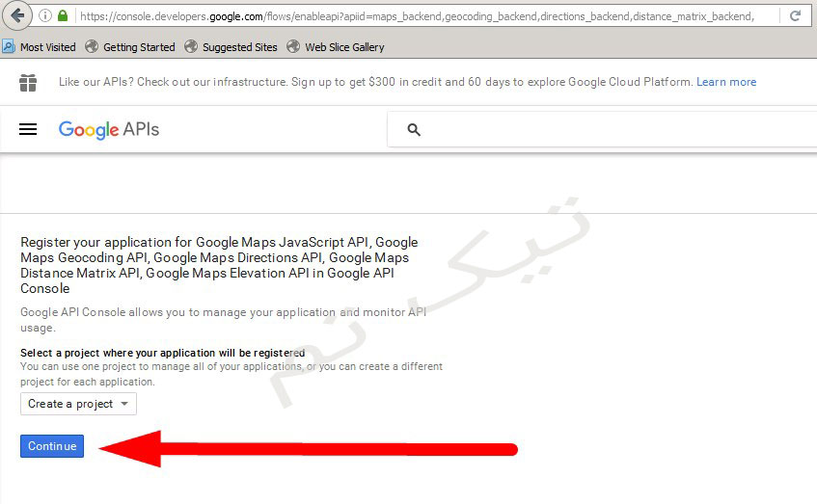Focus the Google APIs search field
The image size is (817, 504).
602,130
